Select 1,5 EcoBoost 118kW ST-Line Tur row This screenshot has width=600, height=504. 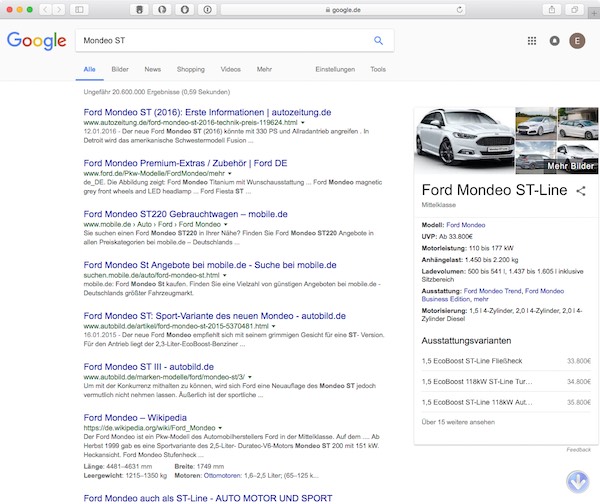506,382
